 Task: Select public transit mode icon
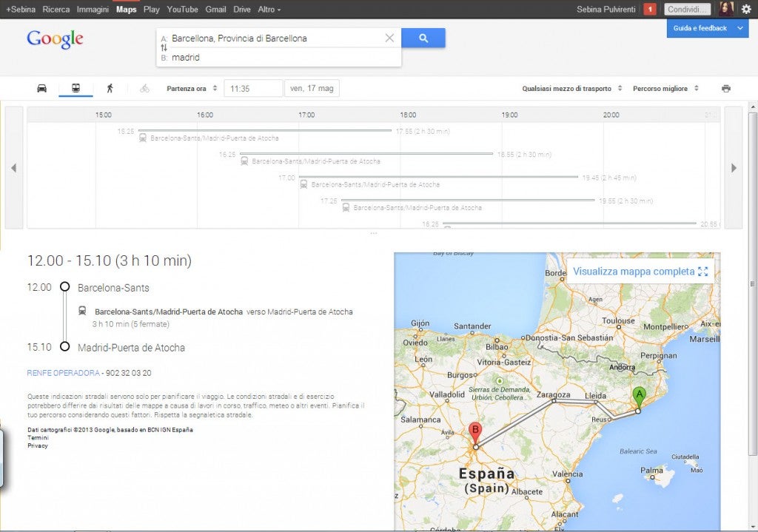76,89
